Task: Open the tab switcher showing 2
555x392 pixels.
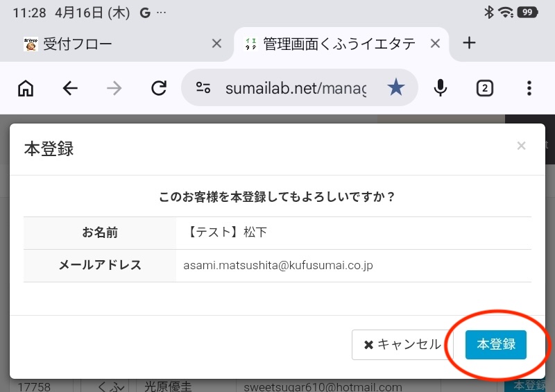Action: click(x=484, y=88)
